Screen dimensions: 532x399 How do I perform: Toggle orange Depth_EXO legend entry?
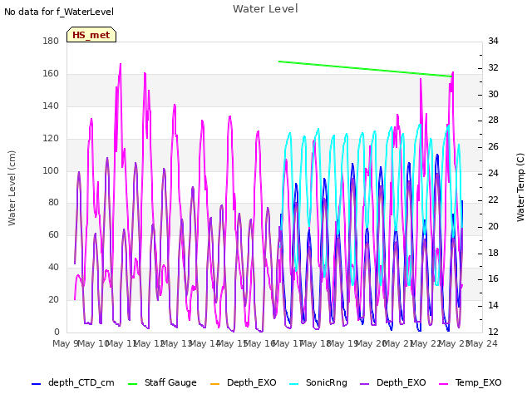[x=244, y=382]
